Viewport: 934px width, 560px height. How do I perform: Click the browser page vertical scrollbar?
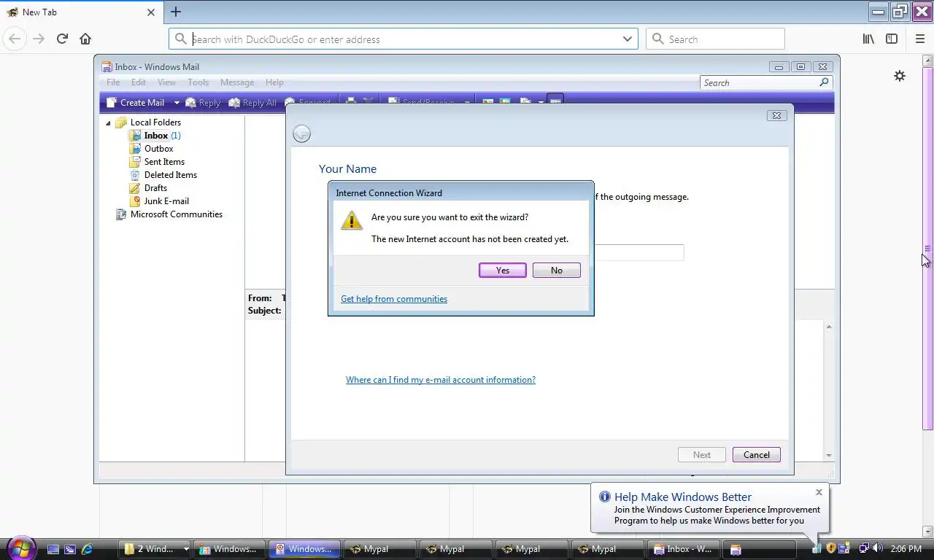[927, 248]
